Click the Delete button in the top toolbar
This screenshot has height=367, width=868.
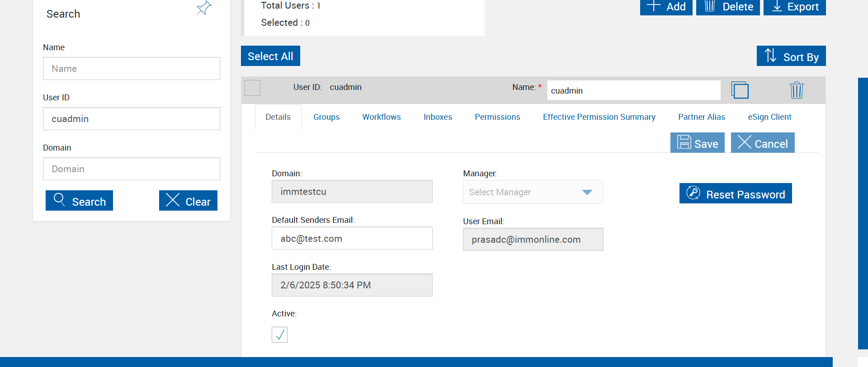click(x=728, y=7)
